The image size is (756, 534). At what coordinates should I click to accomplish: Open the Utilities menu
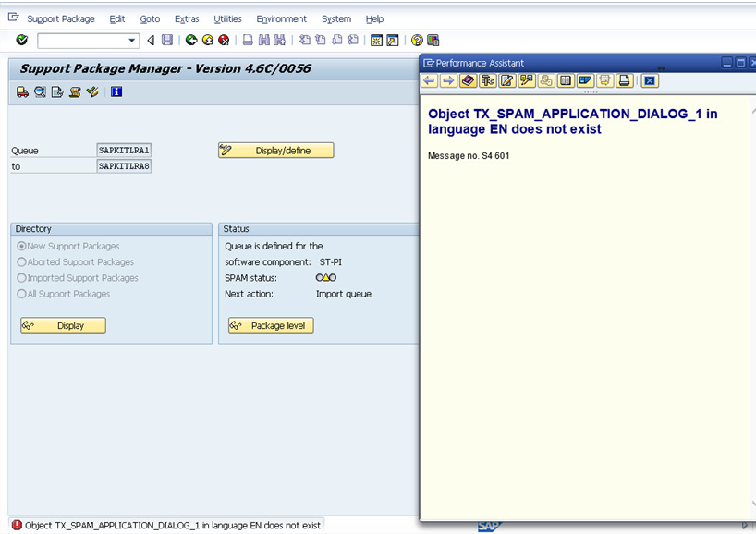coord(227,19)
